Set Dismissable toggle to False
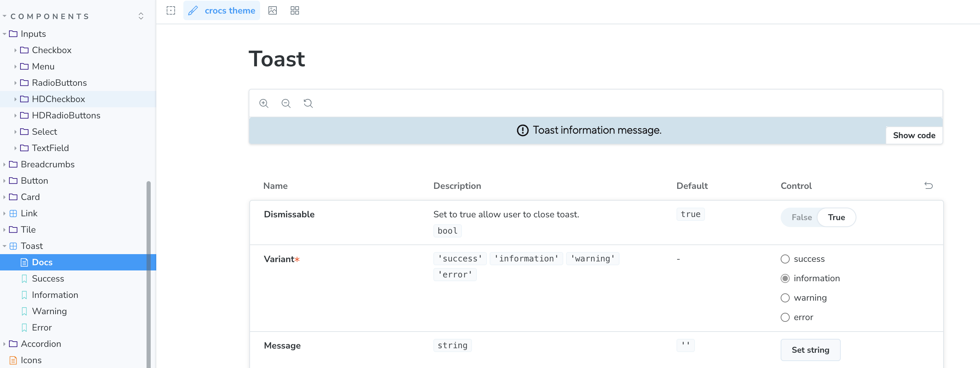 801,217
